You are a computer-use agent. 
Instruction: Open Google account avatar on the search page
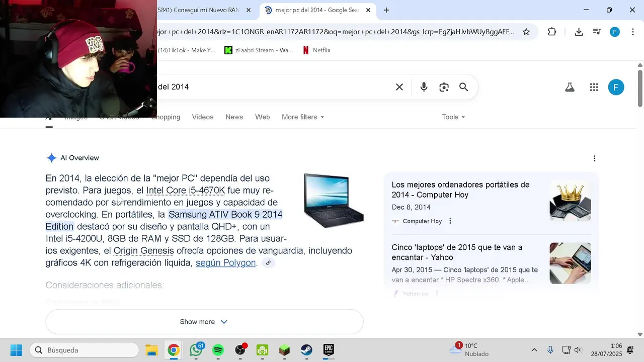coord(616,87)
